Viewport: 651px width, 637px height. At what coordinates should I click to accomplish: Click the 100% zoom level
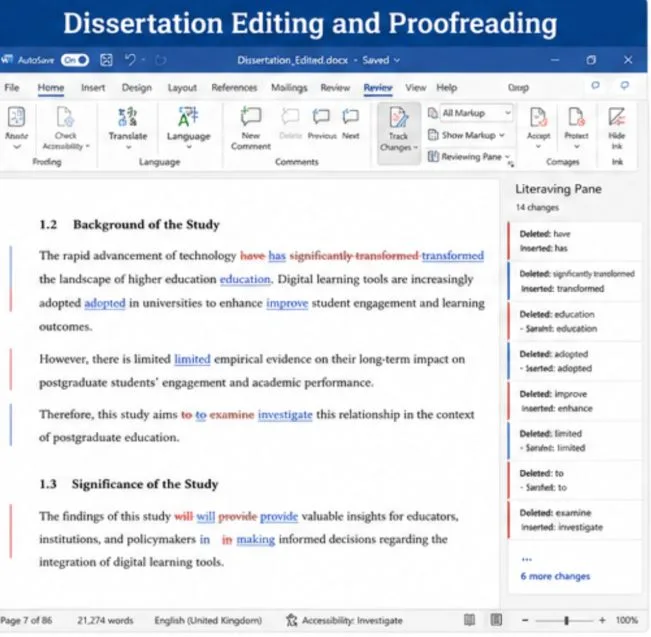coord(627,620)
